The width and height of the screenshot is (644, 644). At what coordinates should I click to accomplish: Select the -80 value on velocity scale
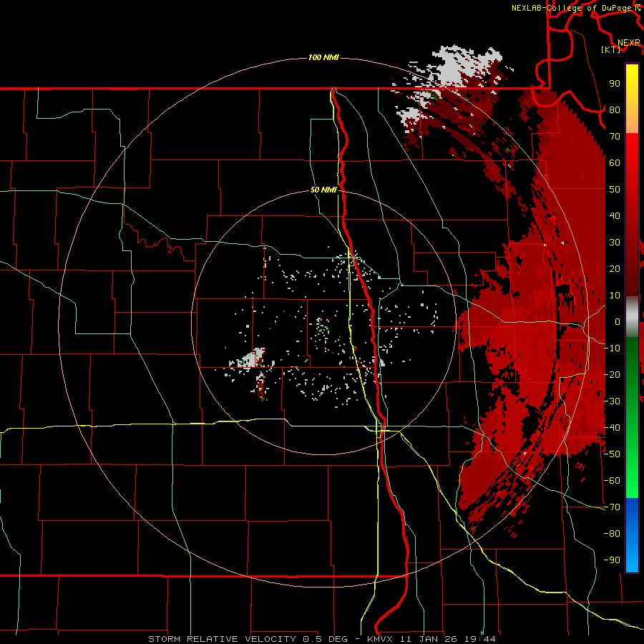click(x=612, y=534)
